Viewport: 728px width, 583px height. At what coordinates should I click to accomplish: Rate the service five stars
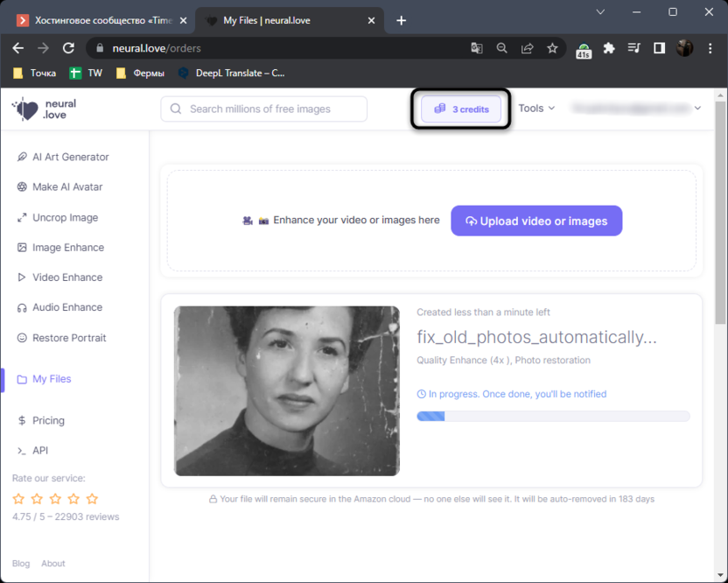(x=92, y=499)
